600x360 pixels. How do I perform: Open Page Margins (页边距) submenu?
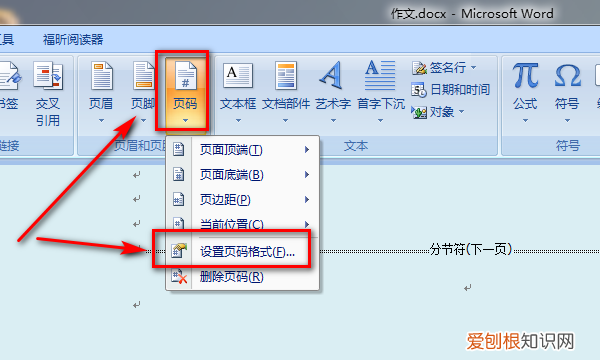coord(307,200)
